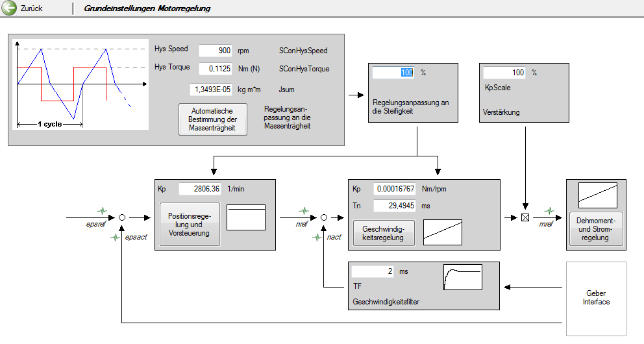Edit the Hys Speed rpm field

(x=215, y=51)
